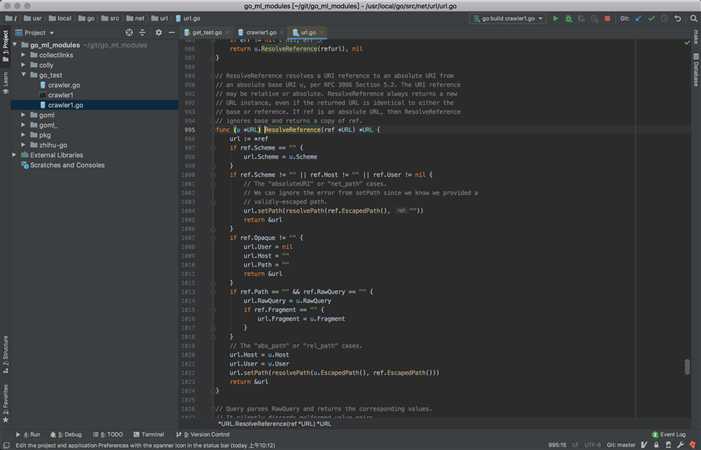Screen dimensions: 701x450
Task: Update project via blue Git arrow
Action: pyautogui.click(x=638, y=19)
